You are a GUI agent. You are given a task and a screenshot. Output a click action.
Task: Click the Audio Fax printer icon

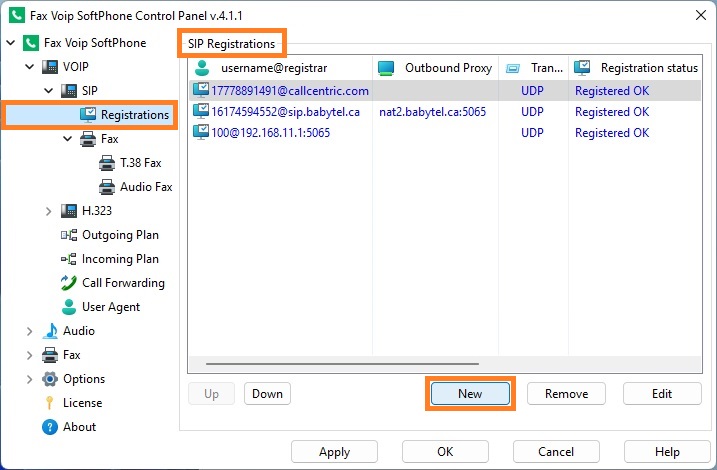tap(107, 187)
